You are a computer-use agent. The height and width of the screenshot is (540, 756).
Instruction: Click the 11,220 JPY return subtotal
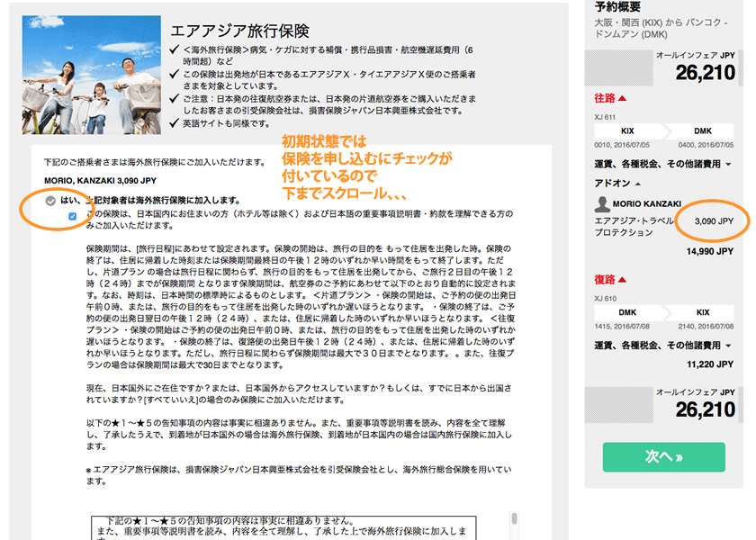click(x=710, y=364)
